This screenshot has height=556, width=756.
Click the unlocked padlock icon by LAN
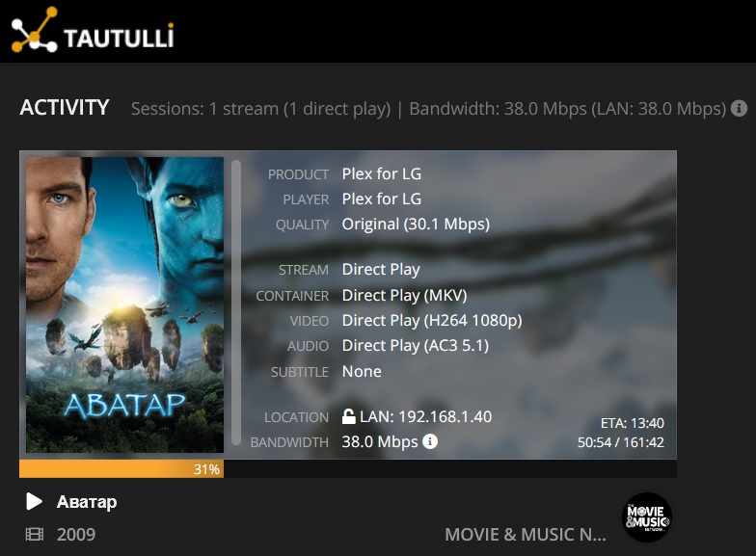349,416
